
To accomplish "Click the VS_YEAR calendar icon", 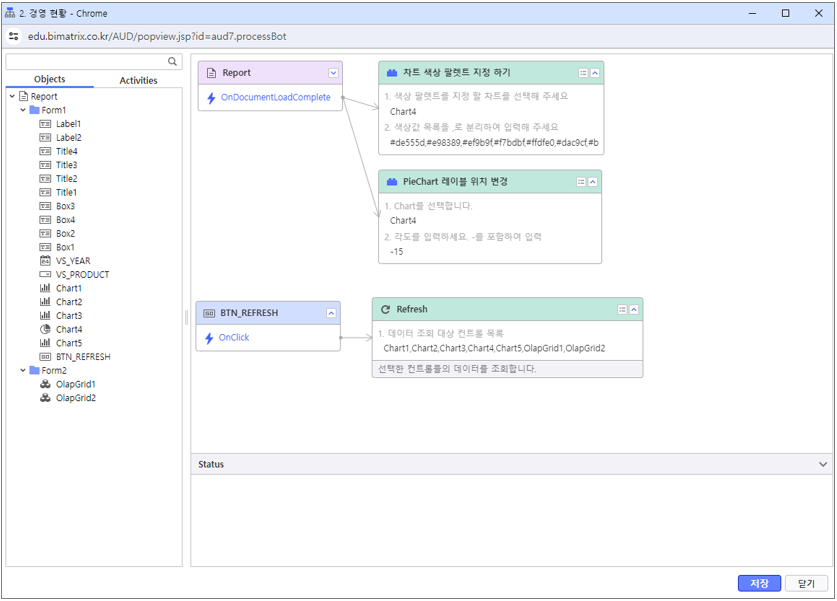I will (x=45, y=261).
